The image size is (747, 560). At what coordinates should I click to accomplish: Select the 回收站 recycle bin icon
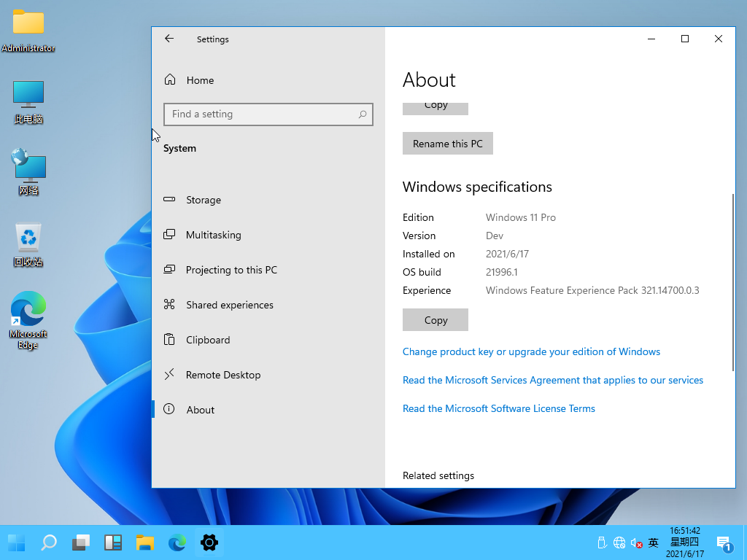point(28,245)
